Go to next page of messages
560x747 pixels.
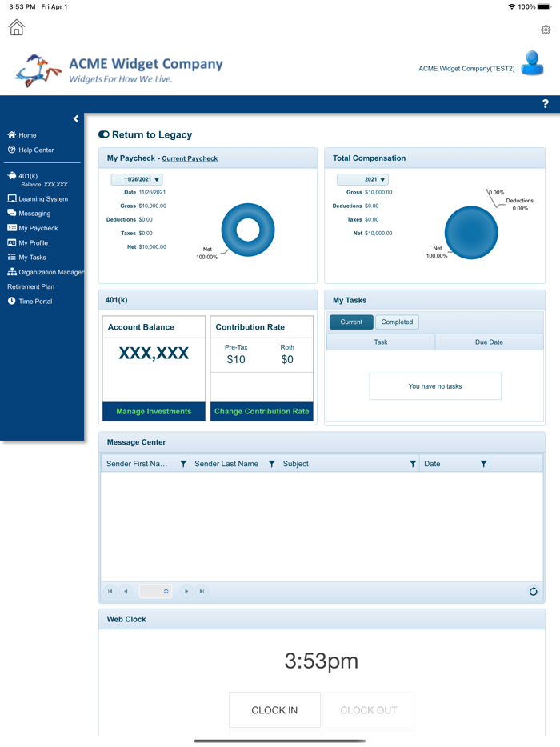pos(186,591)
